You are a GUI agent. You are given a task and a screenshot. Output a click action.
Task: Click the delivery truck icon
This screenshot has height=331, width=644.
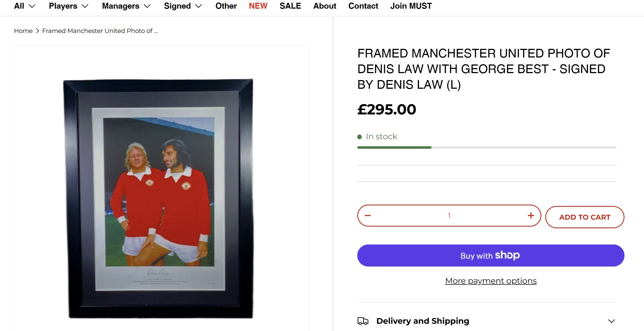(x=363, y=321)
